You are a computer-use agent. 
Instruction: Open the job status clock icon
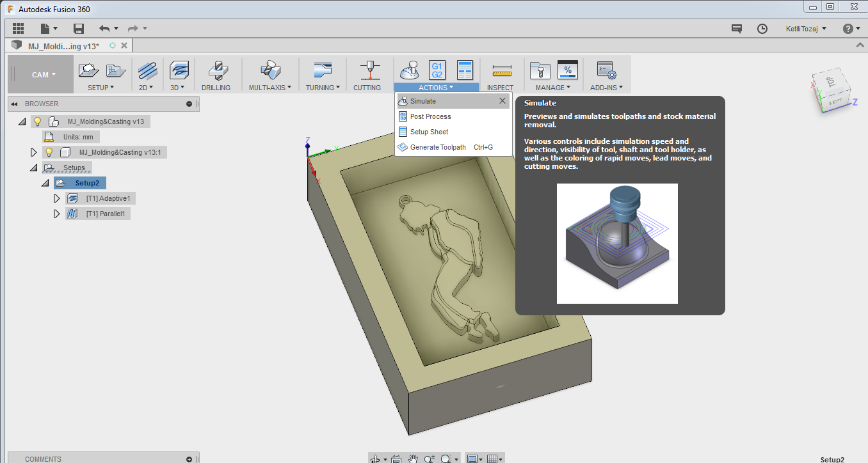click(x=762, y=28)
